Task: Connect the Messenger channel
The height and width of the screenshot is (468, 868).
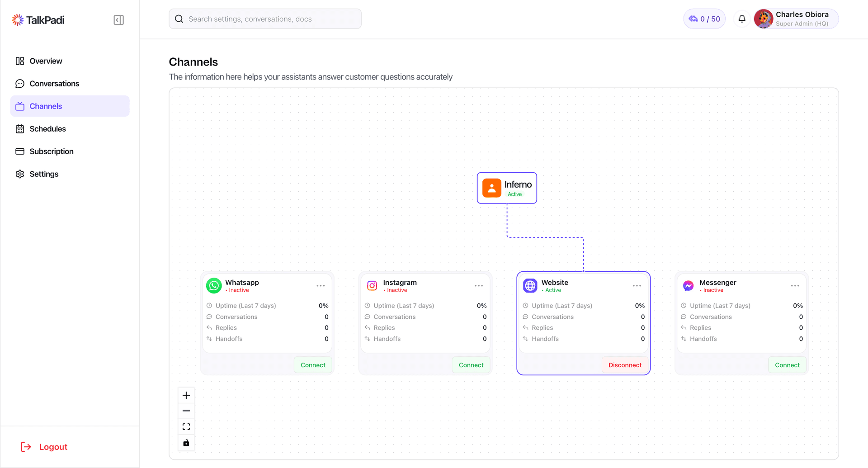Action: point(787,365)
